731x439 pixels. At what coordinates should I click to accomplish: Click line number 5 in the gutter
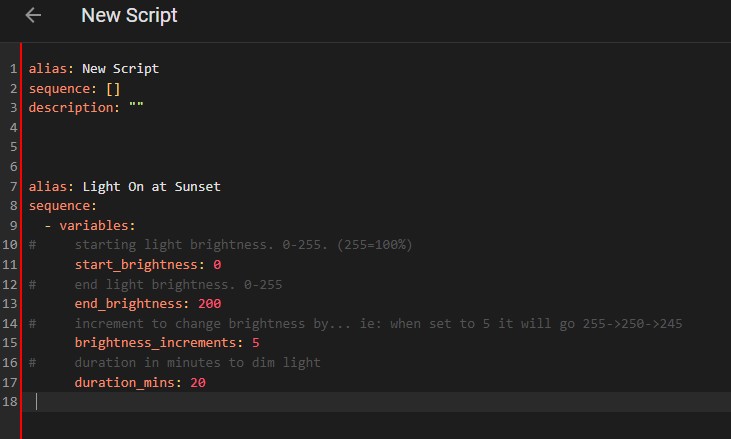pos(13,147)
